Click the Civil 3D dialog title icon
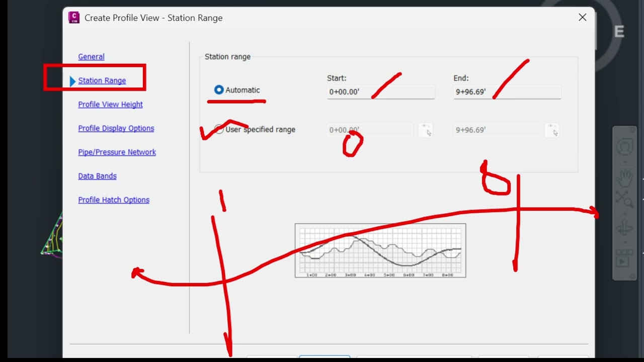The image size is (644, 362). tap(74, 18)
